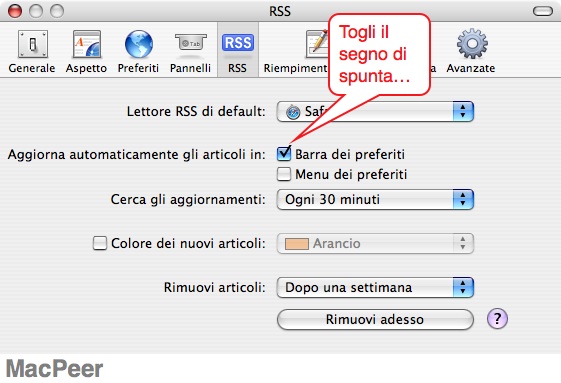Click the Safari compass icon in dropdown

click(293, 112)
